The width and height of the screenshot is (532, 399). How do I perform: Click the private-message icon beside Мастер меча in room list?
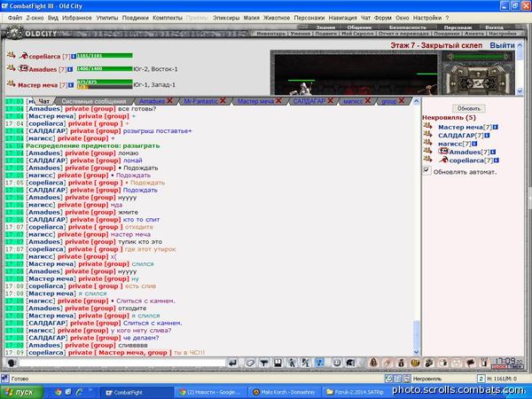427,126
